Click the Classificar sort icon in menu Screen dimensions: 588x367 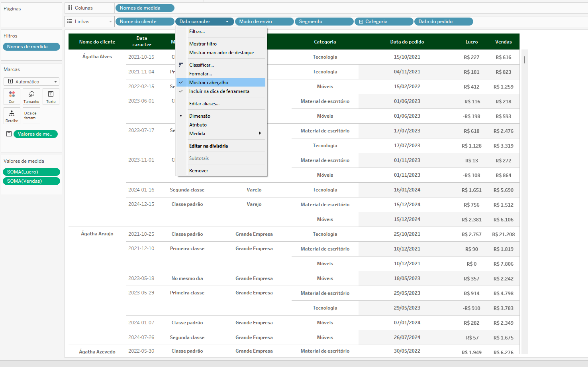(181, 65)
